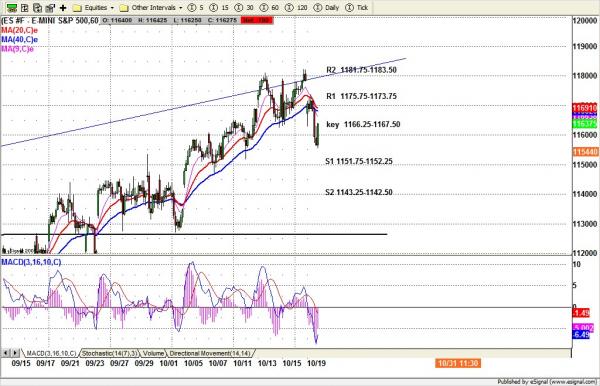The width and height of the screenshot is (600, 386).
Task: Click the orange 115440 price marker
Action: 585,152
